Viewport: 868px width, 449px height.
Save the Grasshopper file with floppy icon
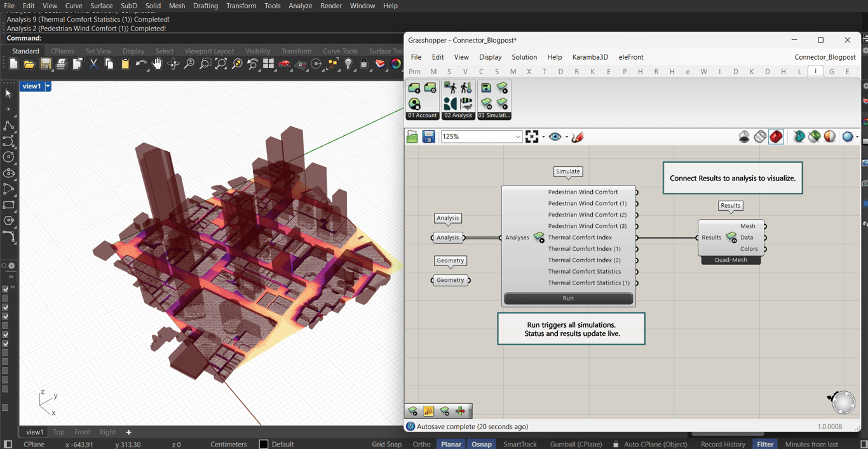coord(429,137)
